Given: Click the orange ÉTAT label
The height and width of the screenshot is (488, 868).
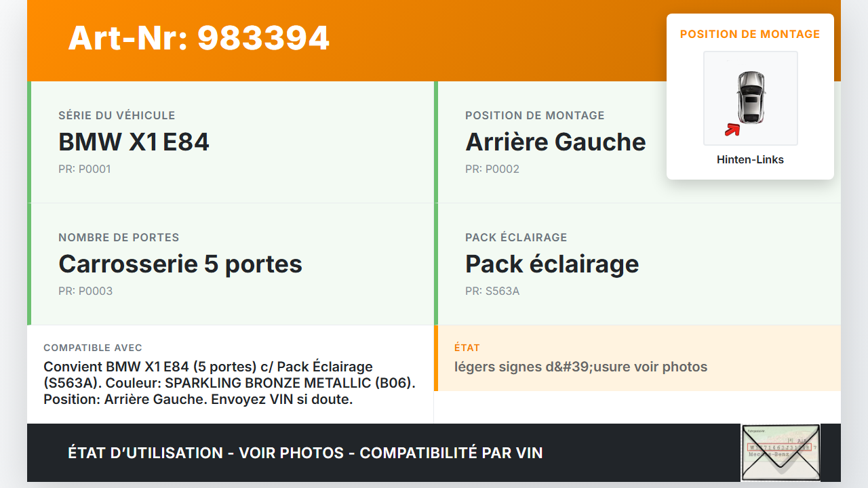Looking at the screenshot, I should 467,348.
